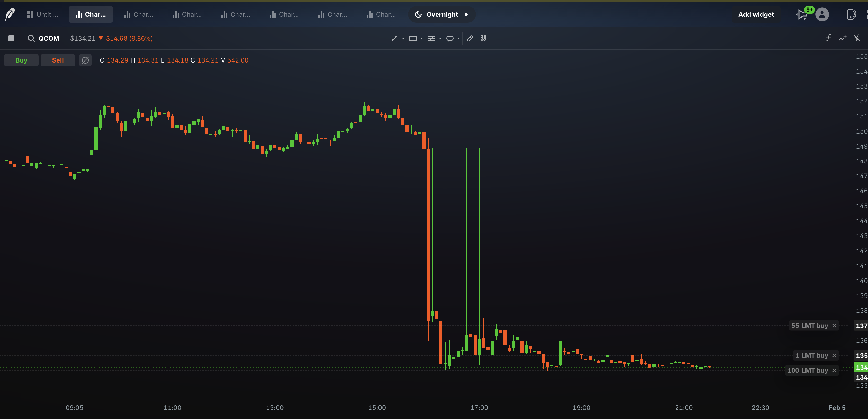Image resolution: width=868 pixels, height=419 pixels.
Task: Open the indicators function icon
Action: coord(828,38)
